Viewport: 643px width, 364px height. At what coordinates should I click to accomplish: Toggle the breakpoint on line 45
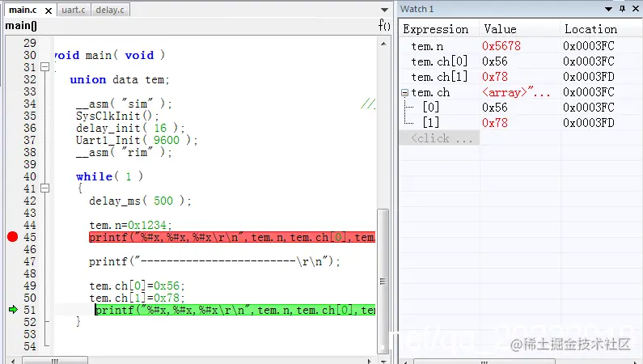(x=12, y=236)
